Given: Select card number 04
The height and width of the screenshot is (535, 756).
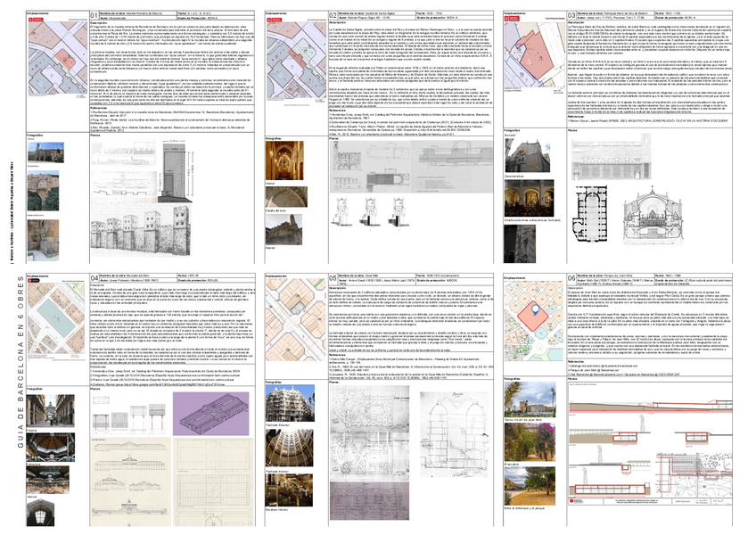Looking at the screenshot, I should click(94, 278).
